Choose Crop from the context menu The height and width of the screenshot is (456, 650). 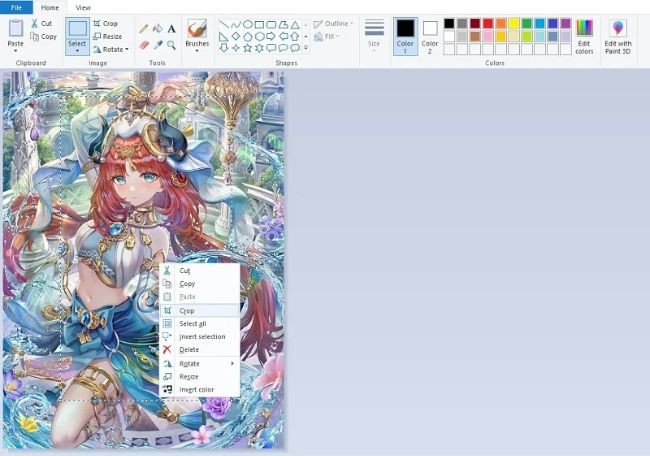[x=187, y=310]
